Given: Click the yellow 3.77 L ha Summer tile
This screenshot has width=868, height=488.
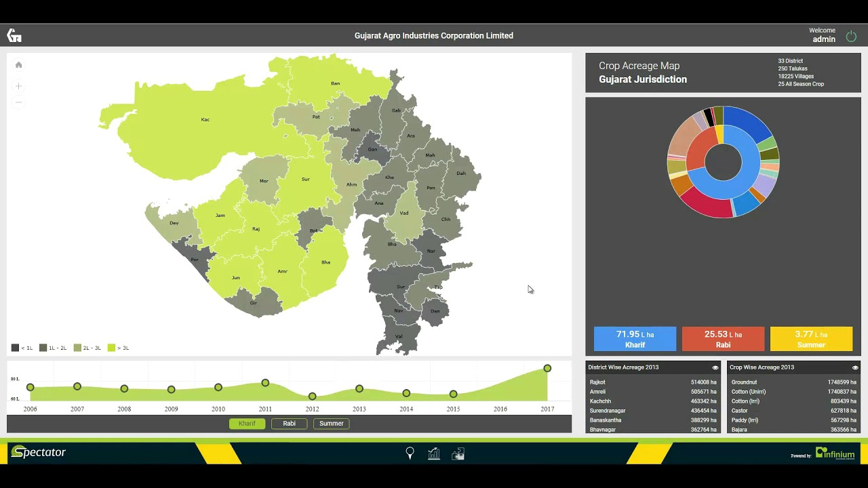Looking at the screenshot, I should coord(811,339).
